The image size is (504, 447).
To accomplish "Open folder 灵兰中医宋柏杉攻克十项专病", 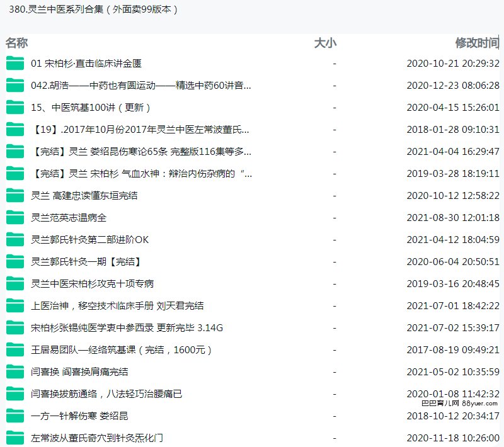I will tap(92, 283).
